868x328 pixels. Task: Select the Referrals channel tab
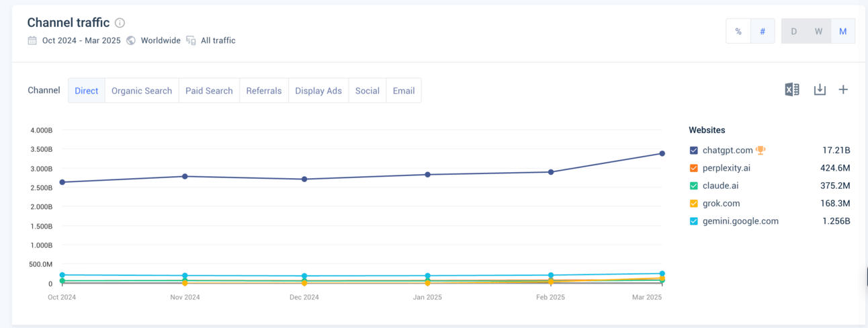[x=264, y=91]
